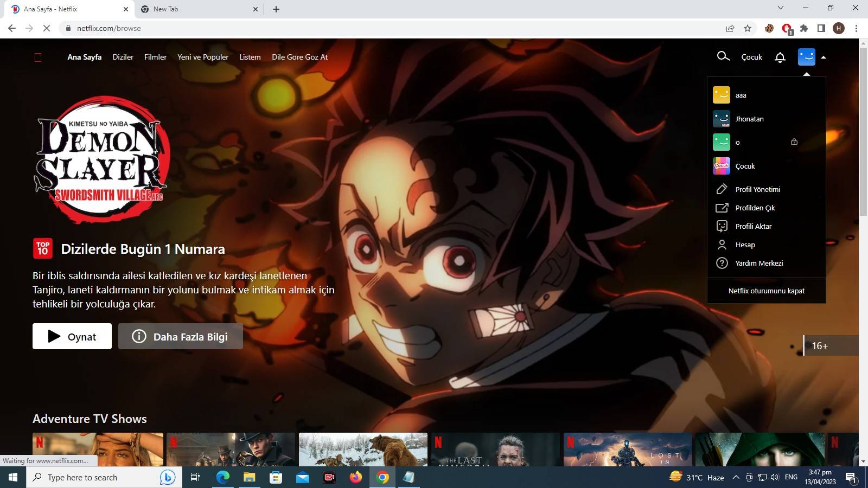
Task: Open Task View in taskbar
Action: point(195,477)
